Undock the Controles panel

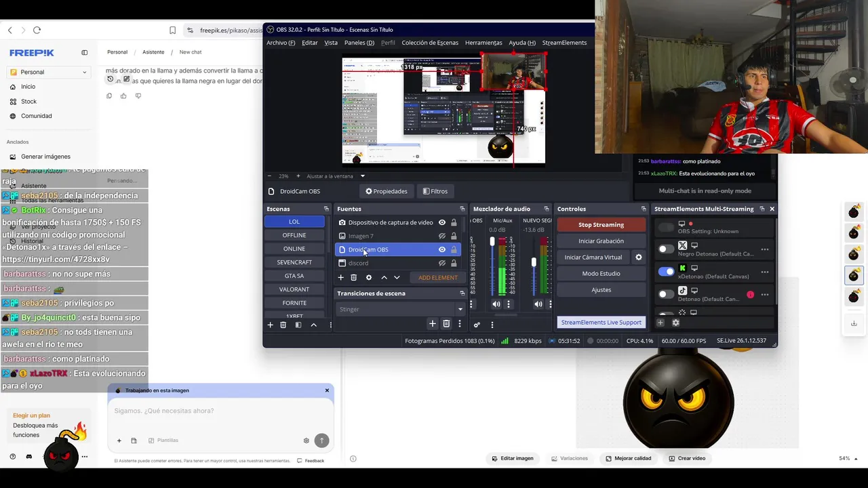[x=644, y=209]
